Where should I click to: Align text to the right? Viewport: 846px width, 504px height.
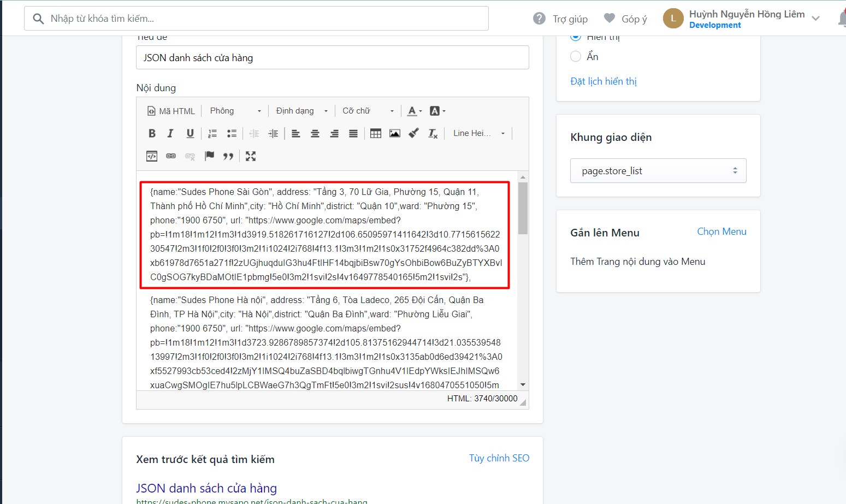[334, 133]
